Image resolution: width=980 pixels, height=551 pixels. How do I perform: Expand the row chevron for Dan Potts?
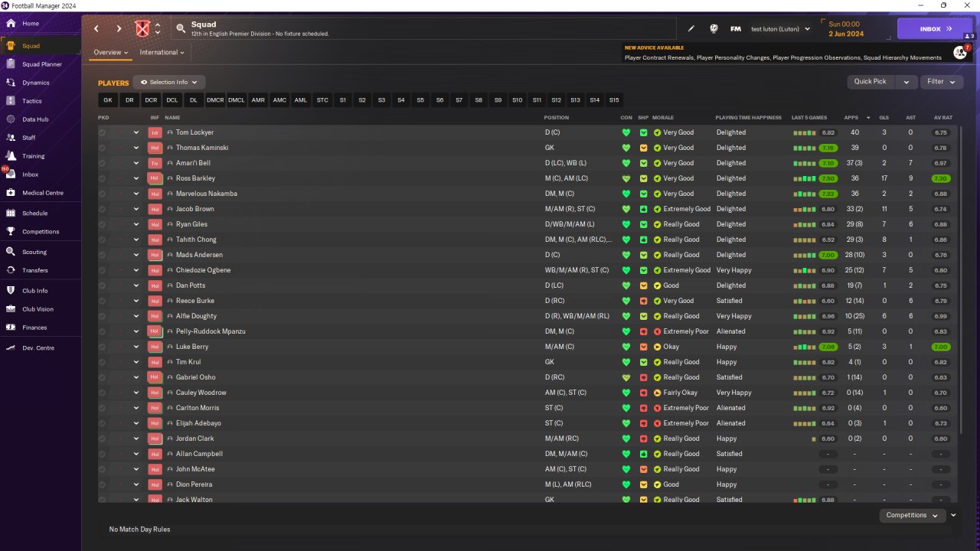click(136, 285)
